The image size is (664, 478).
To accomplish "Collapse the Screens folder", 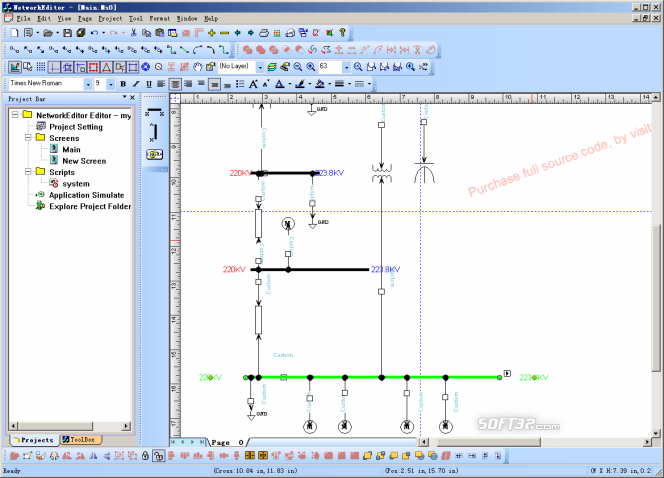I will pyautogui.click(x=28, y=138).
